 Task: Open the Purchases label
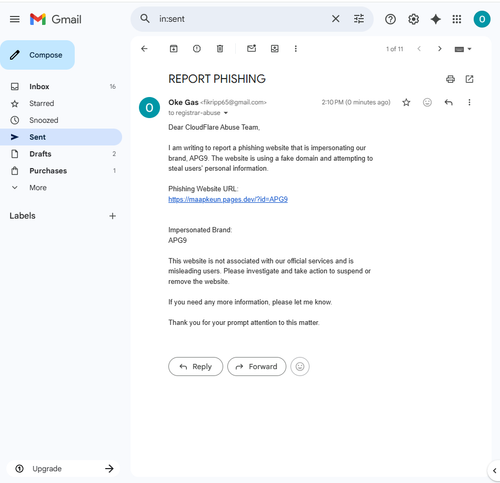click(x=61, y=171)
